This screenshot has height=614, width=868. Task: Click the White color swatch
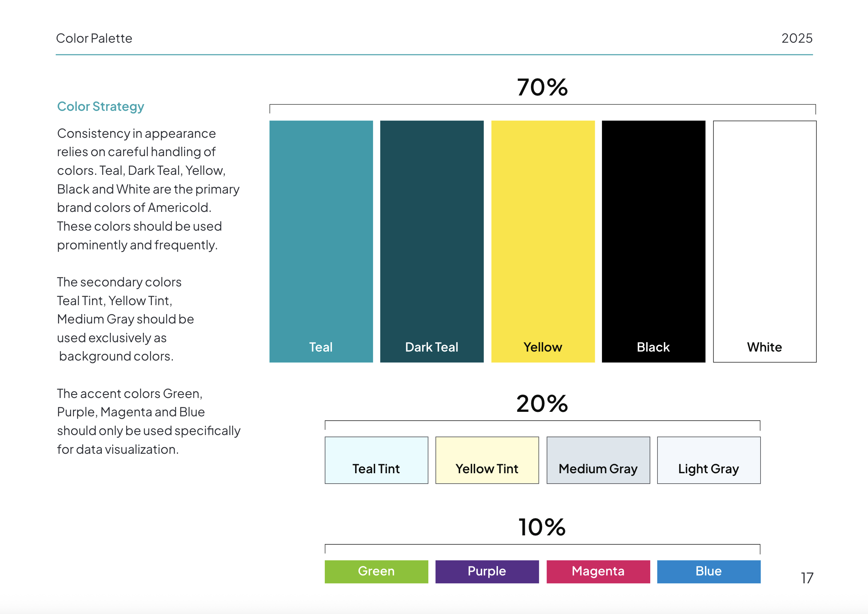point(765,241)
